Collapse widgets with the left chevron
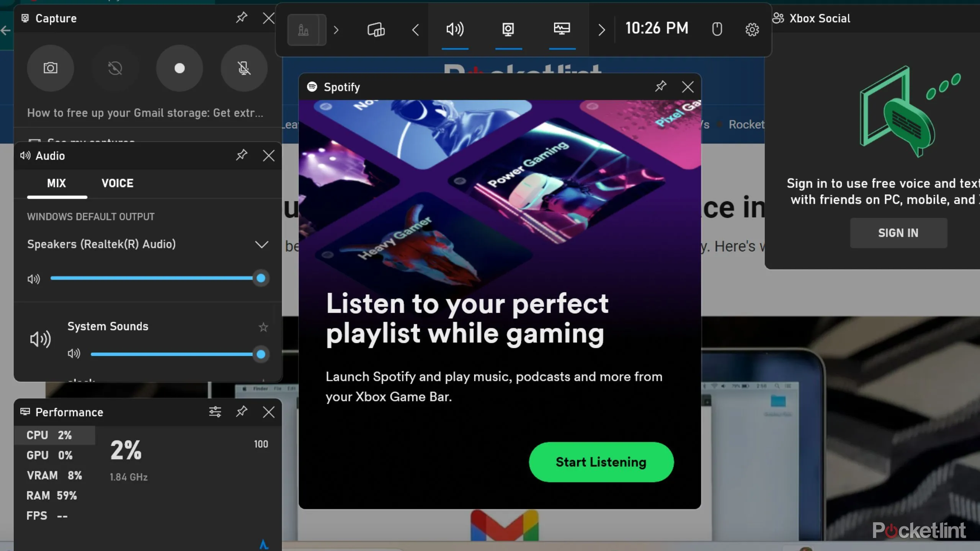 tap(415, 30)
